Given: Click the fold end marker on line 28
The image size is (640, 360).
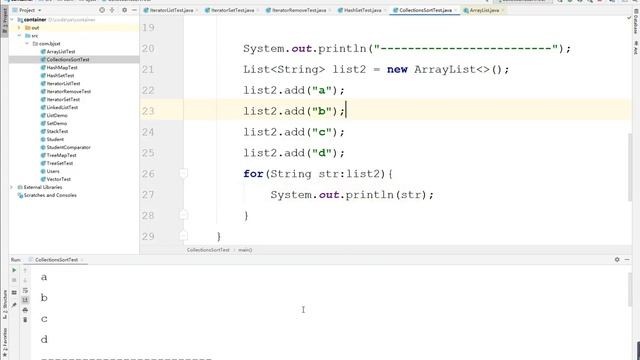Looking at the screenshot, I should (x=183, y=215).
